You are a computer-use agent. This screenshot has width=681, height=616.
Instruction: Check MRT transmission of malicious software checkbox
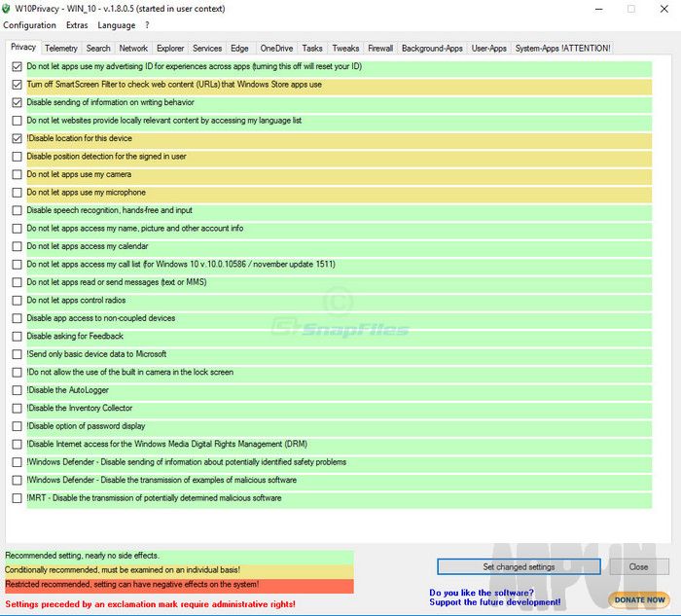(17, 498)
